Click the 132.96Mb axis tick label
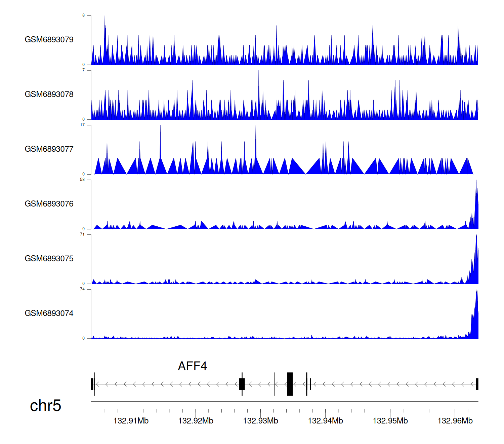The width and height of the screenshot is (504, 444). pos(455,421)
